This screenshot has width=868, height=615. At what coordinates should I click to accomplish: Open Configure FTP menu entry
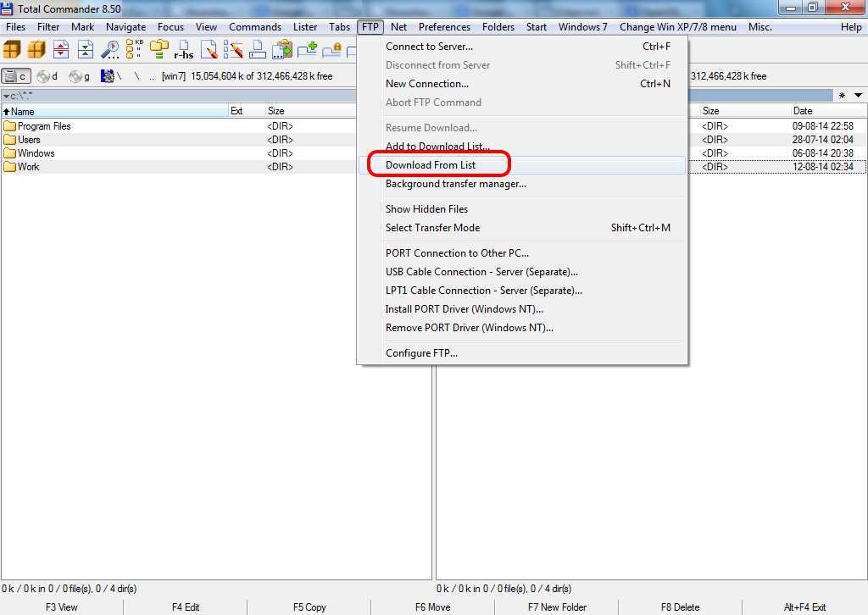(x=521, y=353)
